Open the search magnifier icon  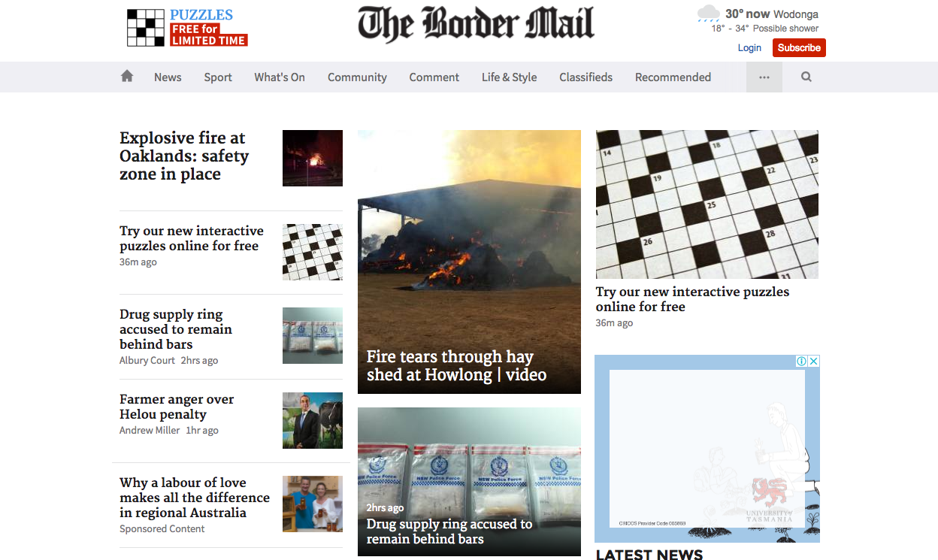click(806, 77)
